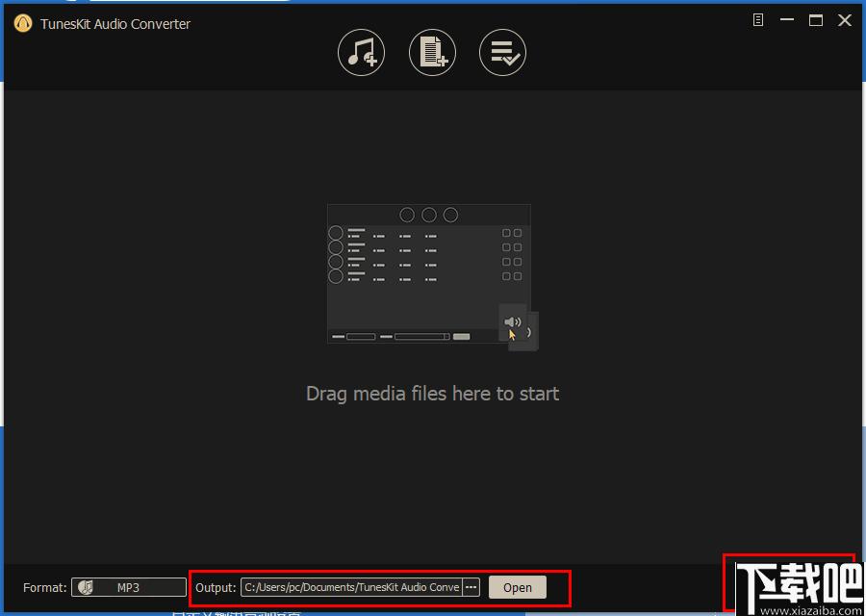866x616 pixels.
Task: Open the MP3 format selector
Action: 129,587
